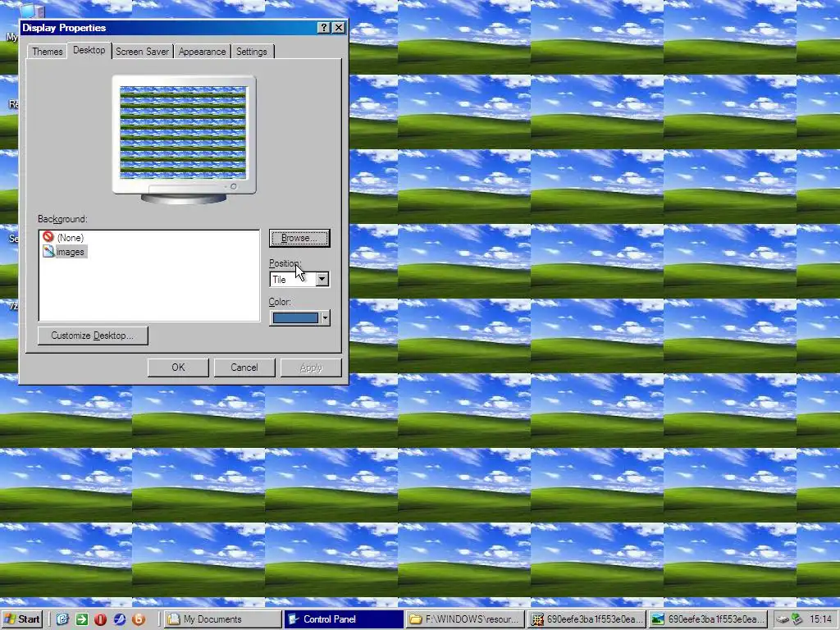Click the monitor wallpaper preview
840x630 pixels.
pyautogui.click(x=183, y=132)
